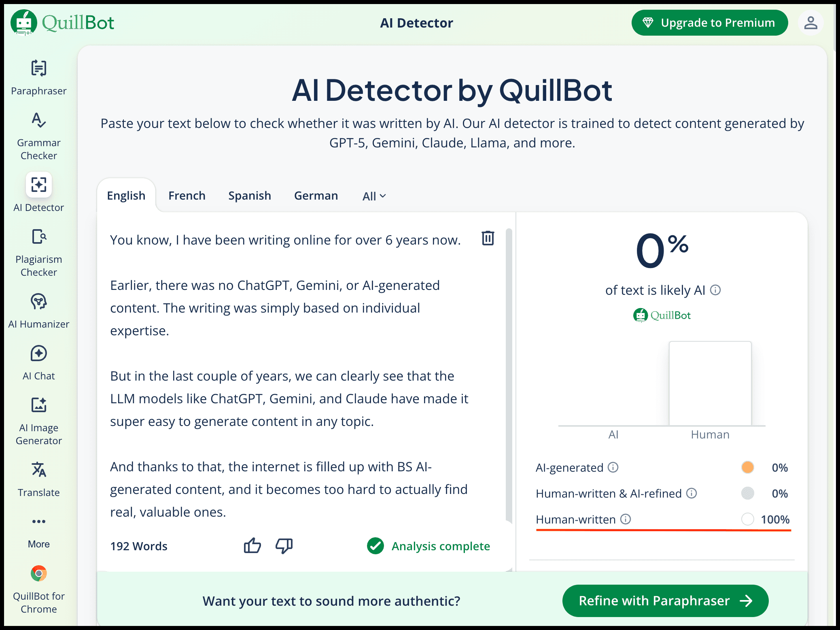Click the QuillBot logo under the score

[662, 315]
